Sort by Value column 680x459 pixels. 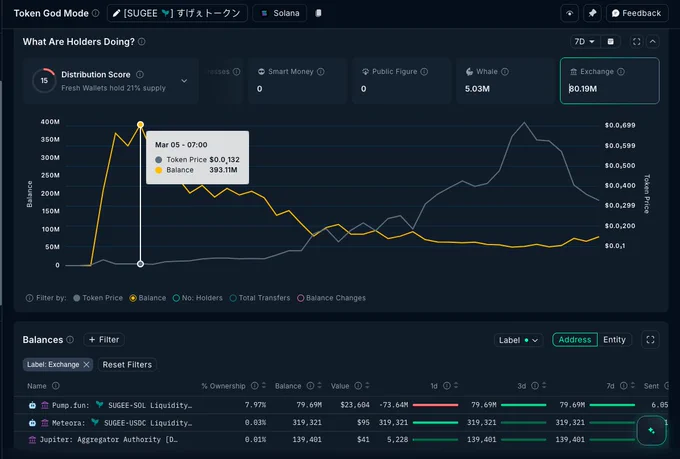[367, 386]
